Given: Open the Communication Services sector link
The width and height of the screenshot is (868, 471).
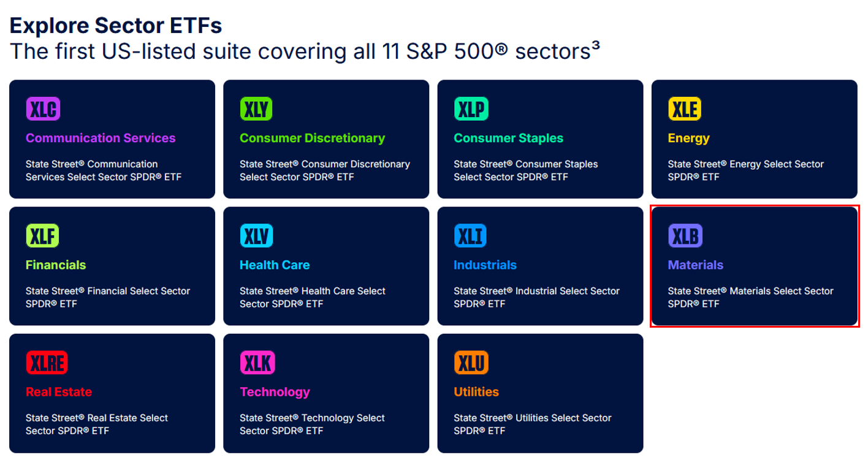Looking at the screenshot, I should click(101, 138).
